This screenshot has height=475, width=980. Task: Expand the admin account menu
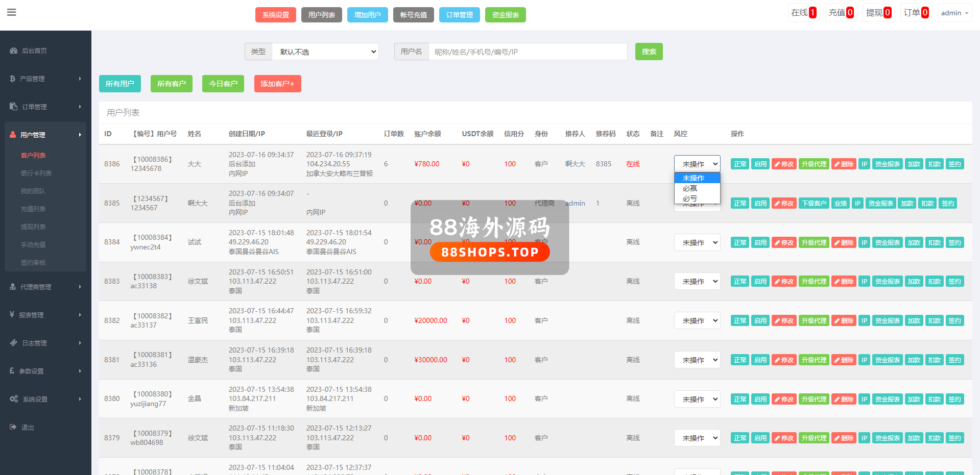coord(954,13)
